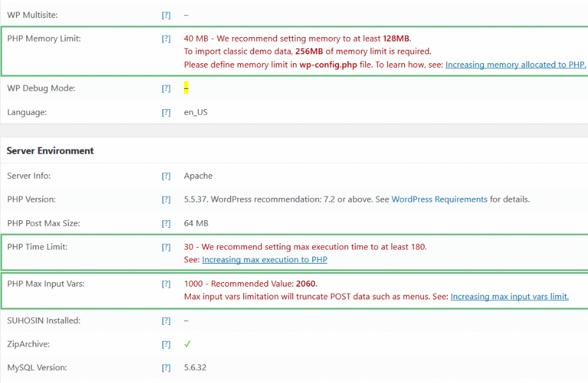Click the Server Environment section heading

point(50,151)
